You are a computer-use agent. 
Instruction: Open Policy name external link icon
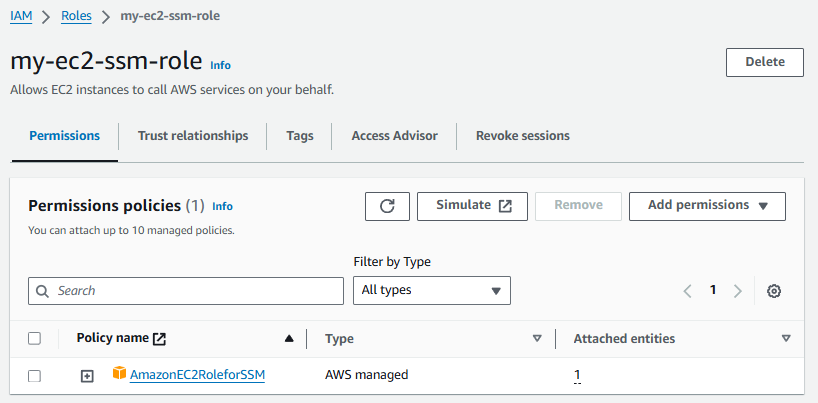(159, 339)
